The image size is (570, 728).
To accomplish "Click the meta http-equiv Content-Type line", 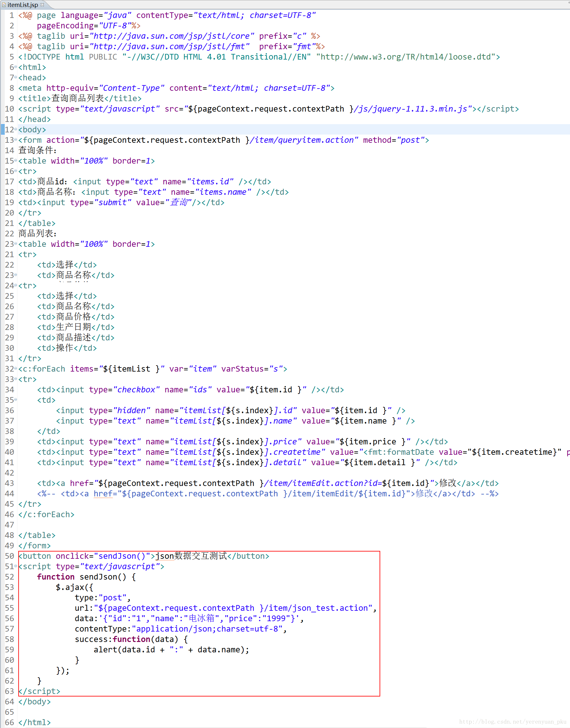I will tap(176, 88).
